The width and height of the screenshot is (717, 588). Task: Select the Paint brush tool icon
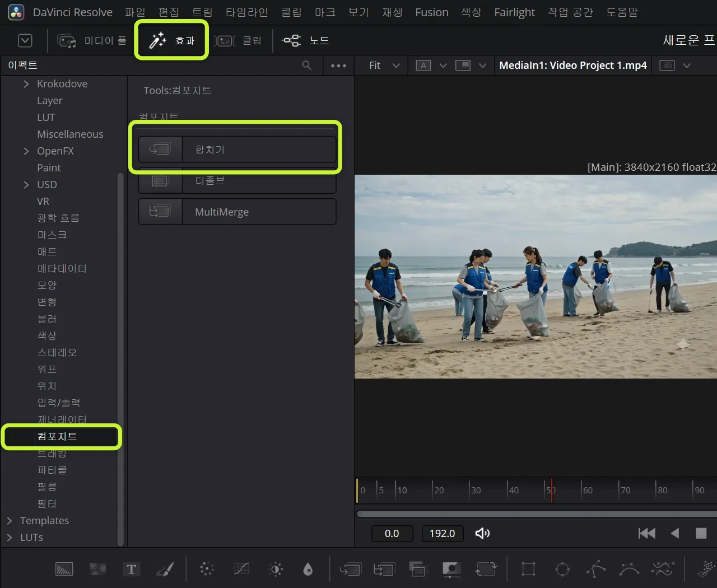165,570
